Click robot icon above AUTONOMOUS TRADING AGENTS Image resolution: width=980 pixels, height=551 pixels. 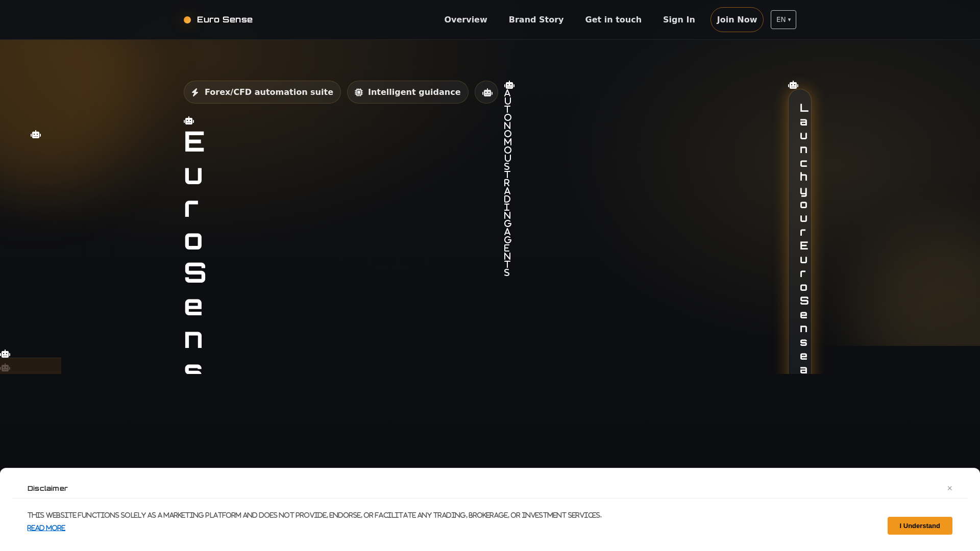(x=509, y=85)
